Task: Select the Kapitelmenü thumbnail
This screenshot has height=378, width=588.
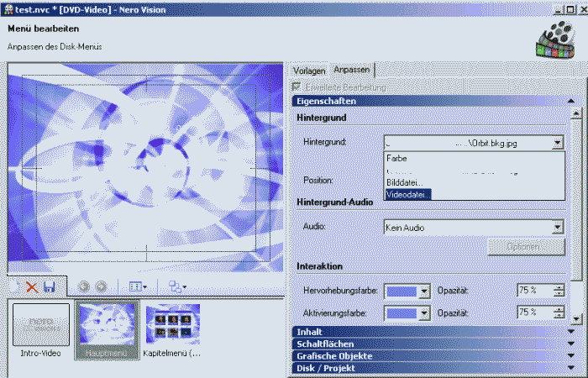Action: 172,325
